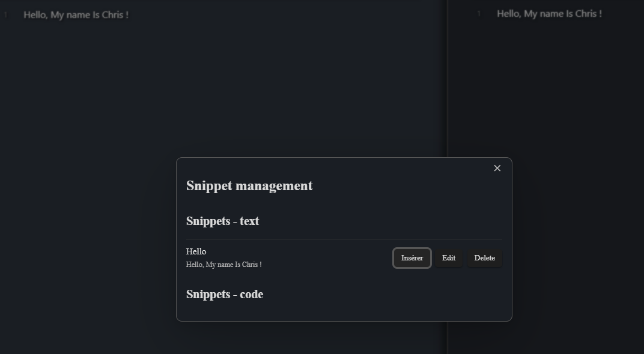
Task: Click line 1 text in left editor pane
Action: pos(76,15)
